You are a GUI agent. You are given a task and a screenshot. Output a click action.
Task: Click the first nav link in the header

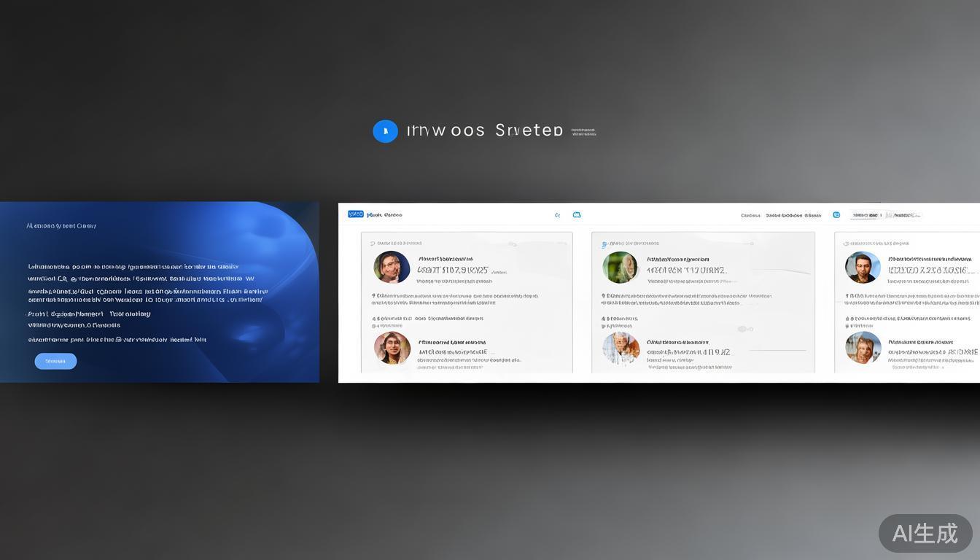(x=750, y=216)
